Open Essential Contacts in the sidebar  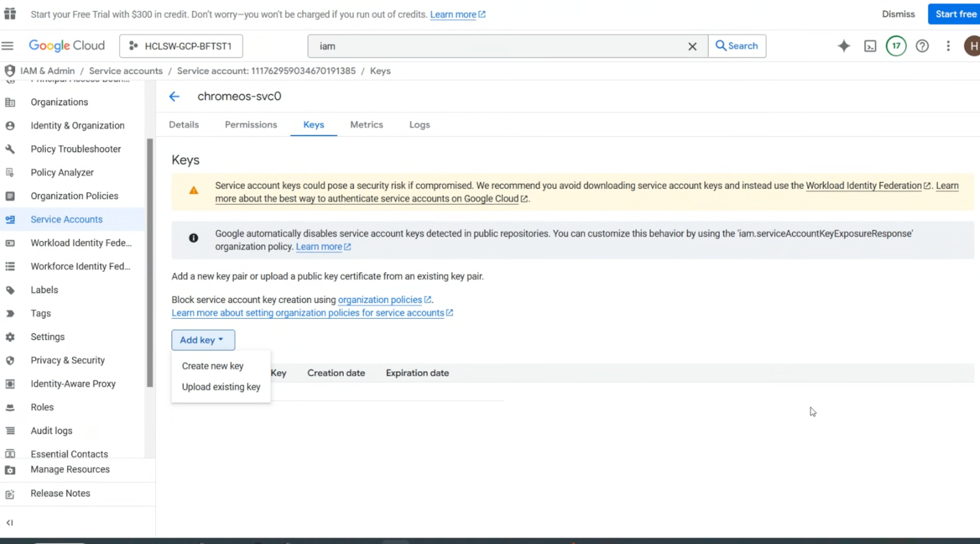coord(69,454)
